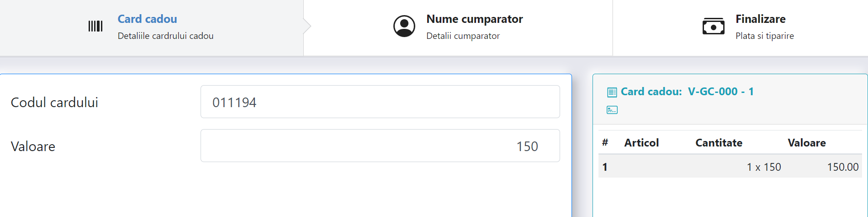
Task: Click the # column header in receipt table
Action: pos(605,143)
